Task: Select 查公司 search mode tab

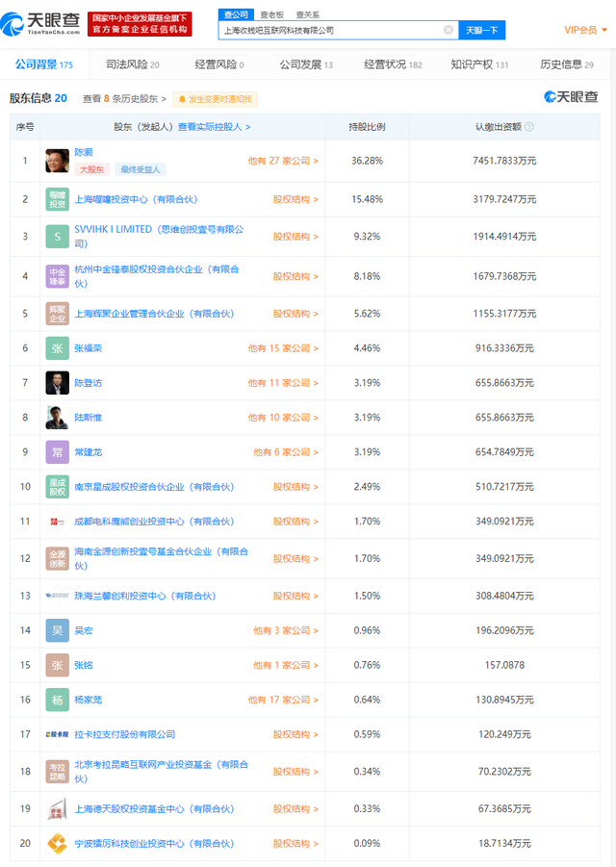Action: point(236,15)
